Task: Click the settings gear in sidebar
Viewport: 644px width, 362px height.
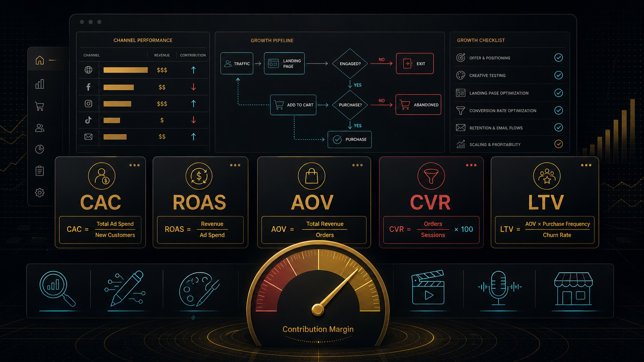Action: tap(40, 192)
